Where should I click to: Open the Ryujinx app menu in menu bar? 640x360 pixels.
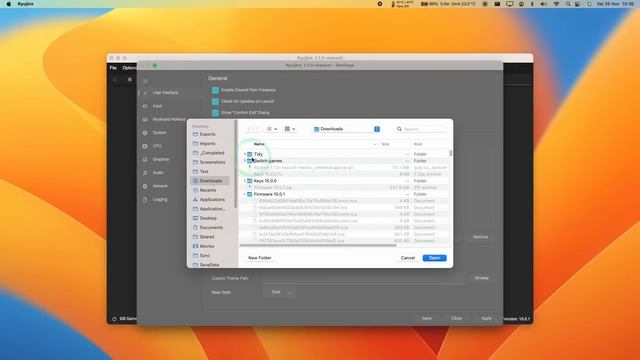pos(25,4)
